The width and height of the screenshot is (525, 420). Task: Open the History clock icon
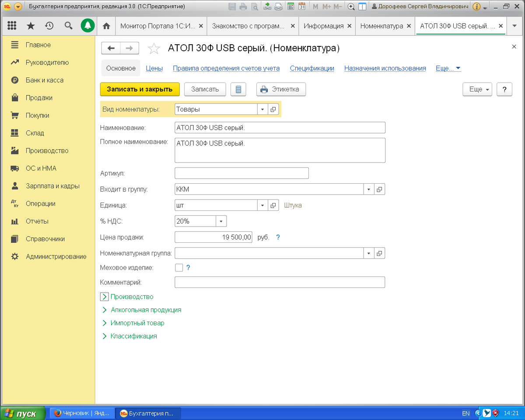(49, 26)
